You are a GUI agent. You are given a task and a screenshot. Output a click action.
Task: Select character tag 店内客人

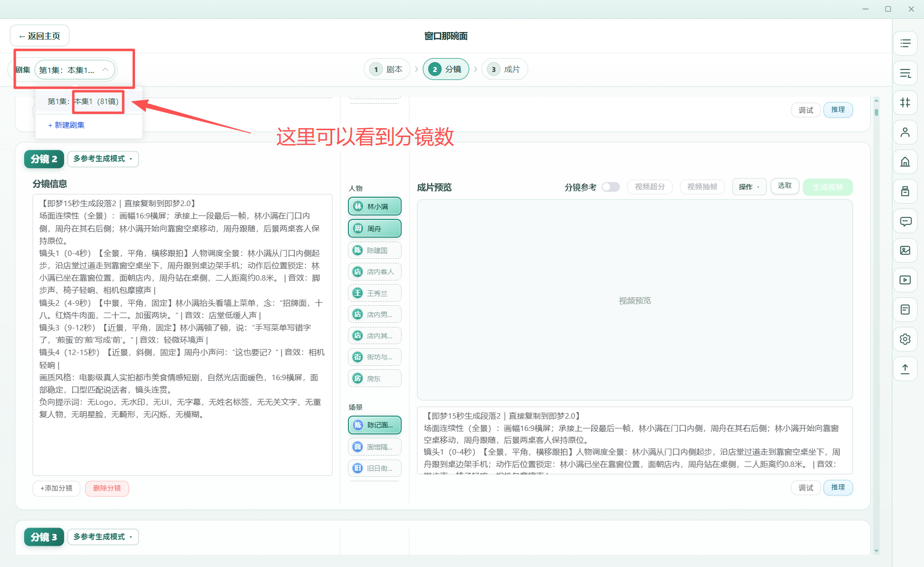pos(375,272)
